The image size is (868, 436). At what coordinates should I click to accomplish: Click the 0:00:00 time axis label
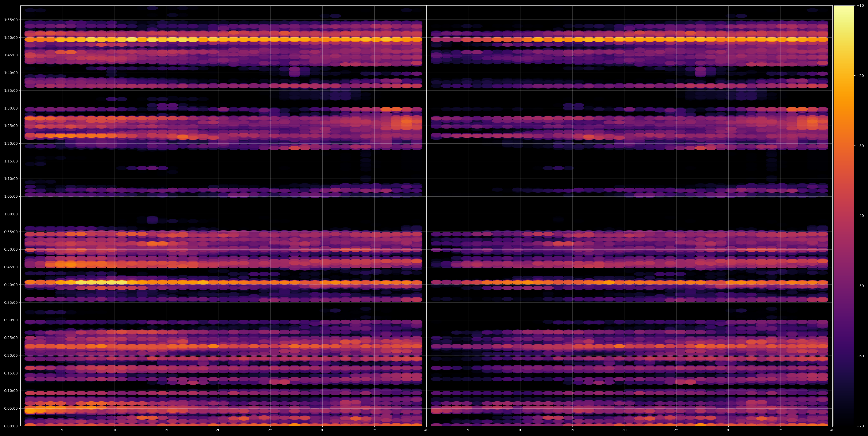(x=11, y=426)
